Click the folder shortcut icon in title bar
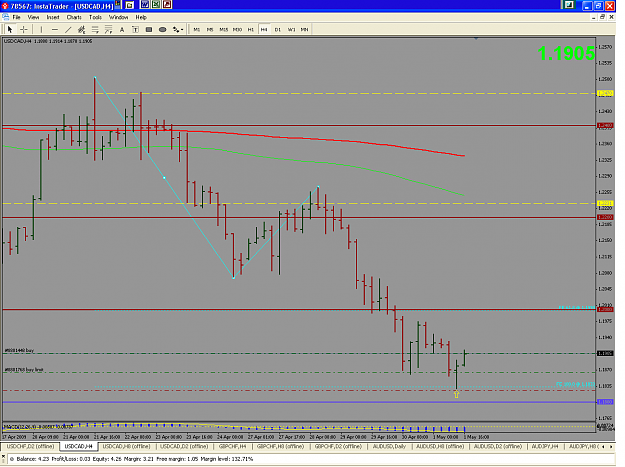 [x=130, y=5]
